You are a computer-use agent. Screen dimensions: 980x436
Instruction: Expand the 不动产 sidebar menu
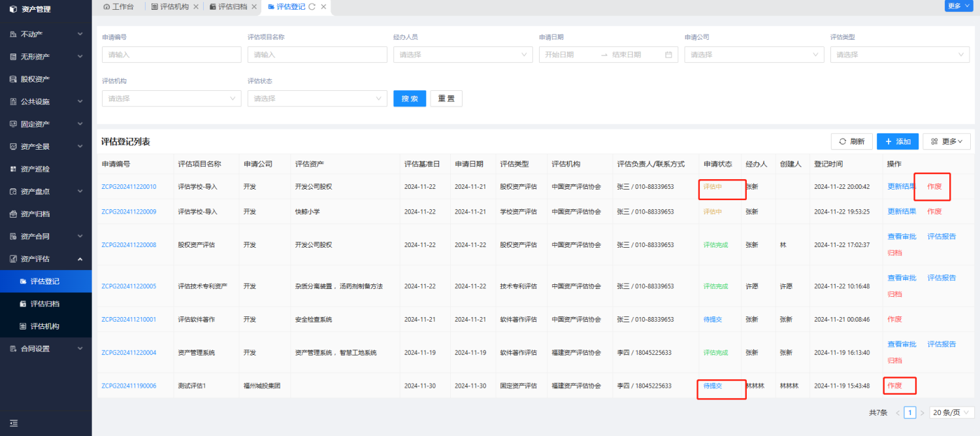pyautogui.click(x=46, y=34)
